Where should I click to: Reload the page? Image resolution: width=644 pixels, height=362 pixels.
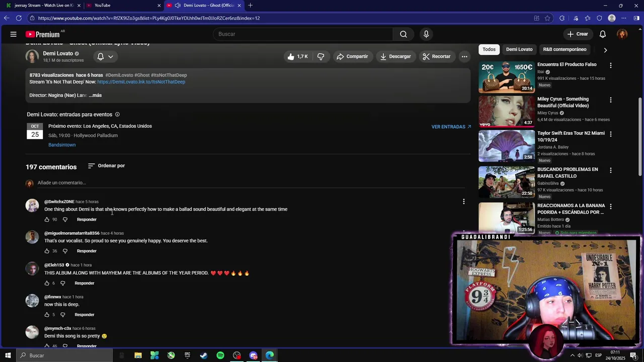click(19, 18)
